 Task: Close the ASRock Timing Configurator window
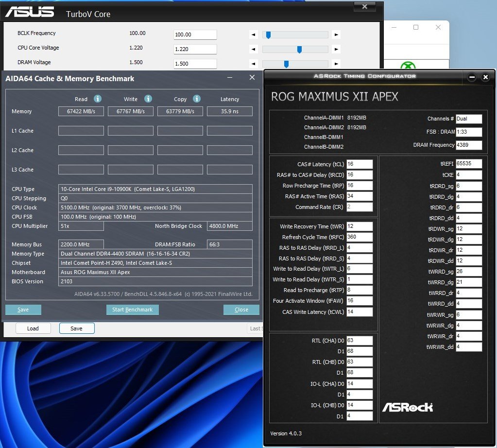485,77
